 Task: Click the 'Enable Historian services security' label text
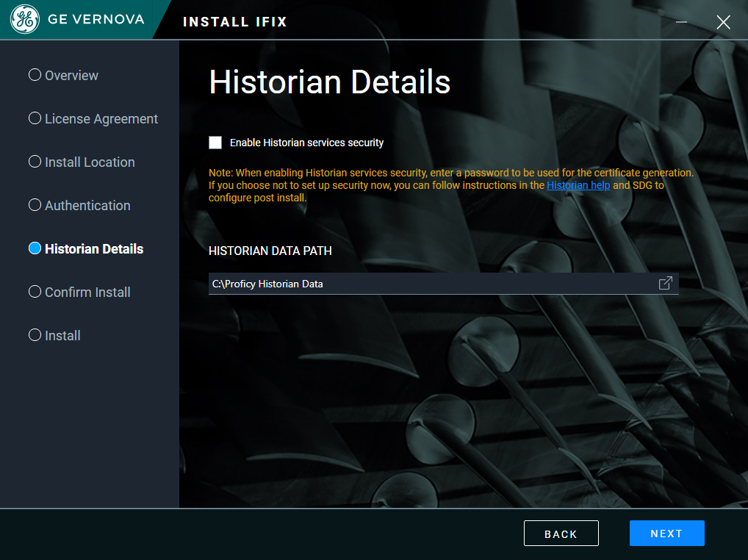tap(306, 143)
